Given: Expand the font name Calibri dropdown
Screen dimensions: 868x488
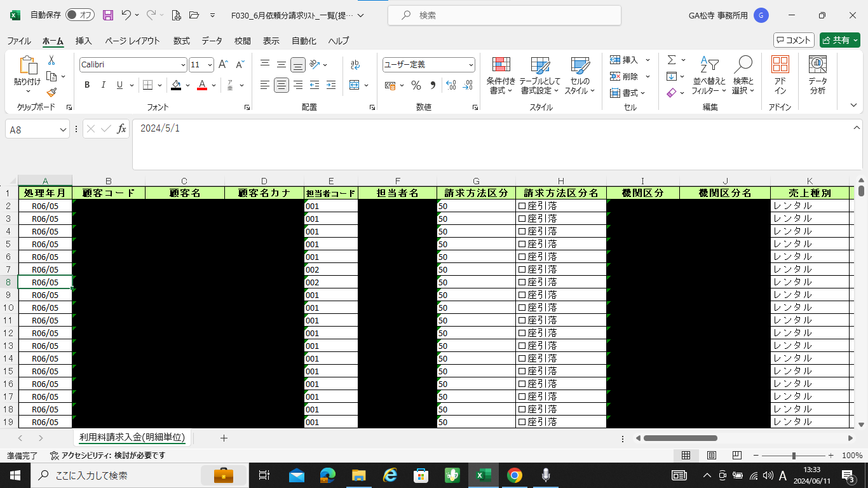Looking at the screenshot, I should [183, 65].
